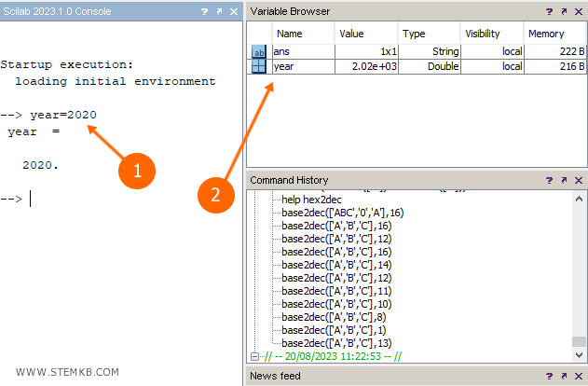Click the string type icon beside ans
Image resolution: width=588 pixels, height=386 pixels.
[x=260, y=52]
